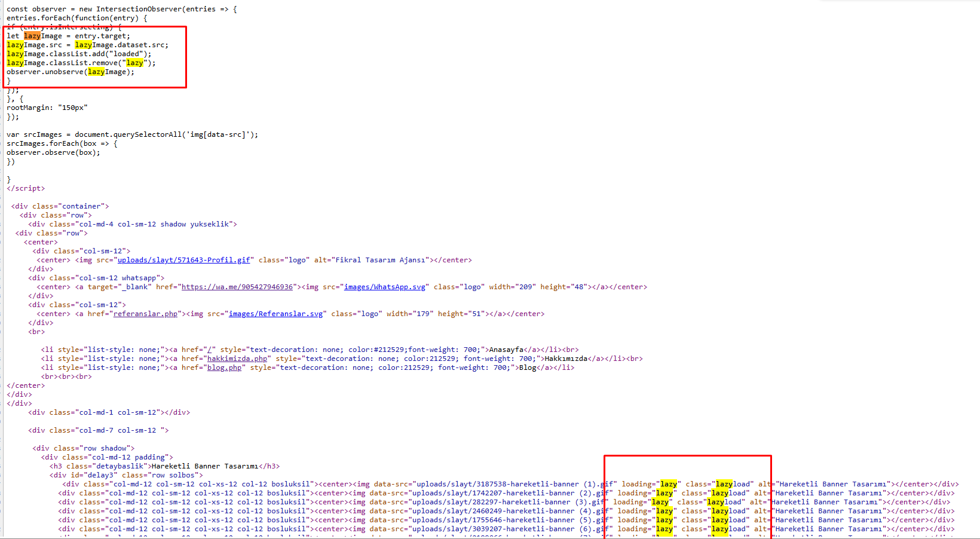Click the alt text 'Fikral Tasarım Ajansı'
Viewport: 980px width, 539px height.
[x=380, y=260]
